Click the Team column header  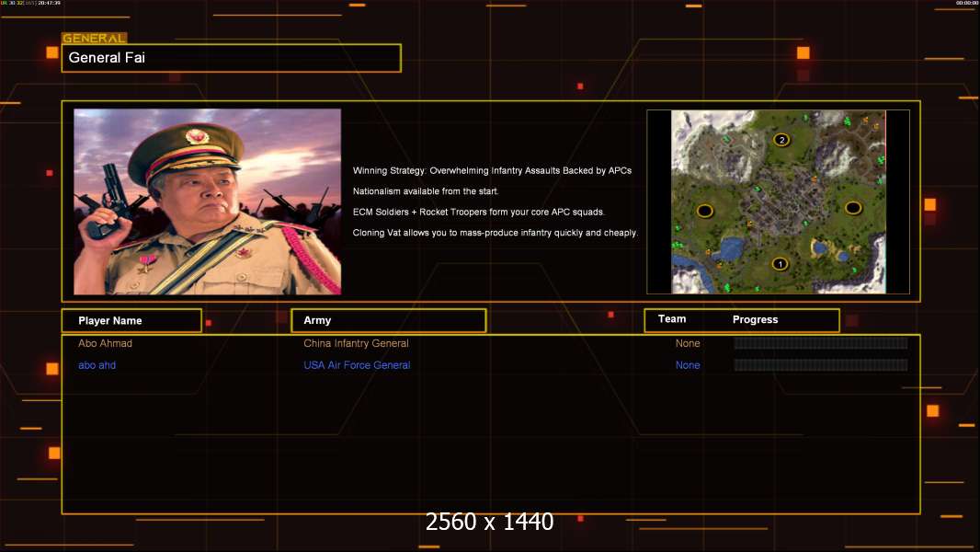point(672,319)
